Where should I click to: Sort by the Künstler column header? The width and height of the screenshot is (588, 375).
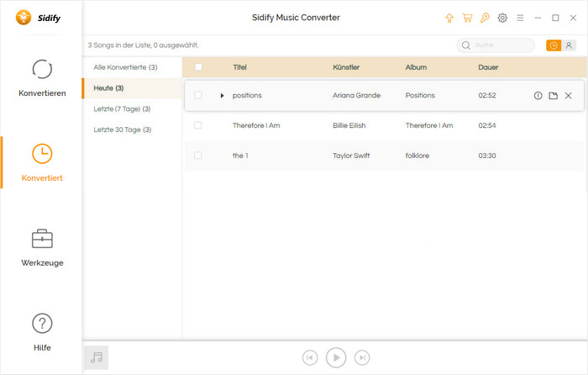(346, 67)
